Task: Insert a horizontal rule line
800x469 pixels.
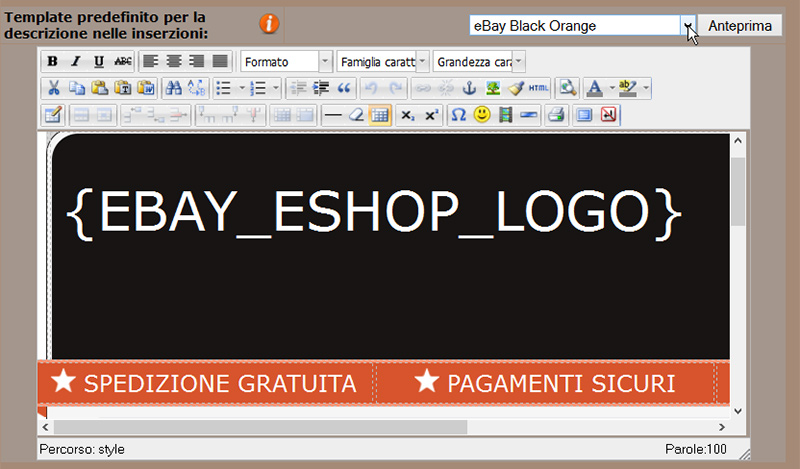Action: click(333, 115)
